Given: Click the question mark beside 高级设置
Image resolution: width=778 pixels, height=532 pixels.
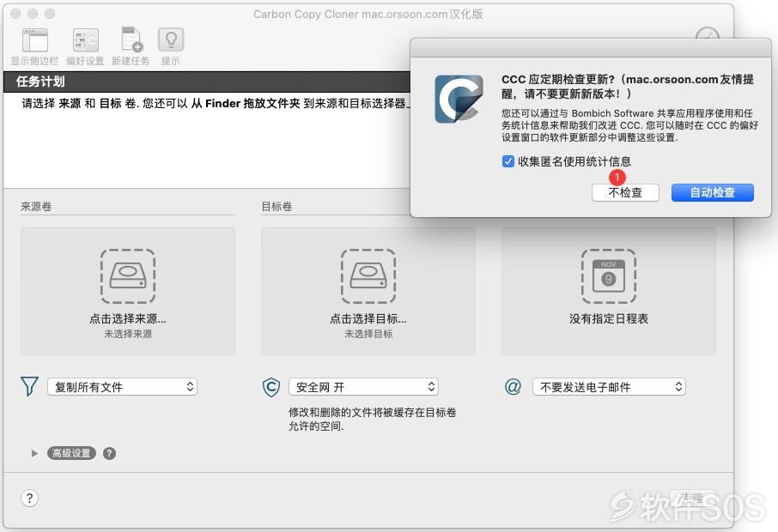Looking at the screenshot, I should (x=109, y=453).
